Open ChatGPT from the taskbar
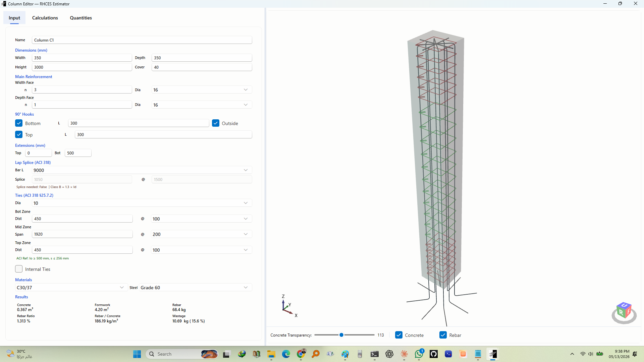 tap(389, 354)
